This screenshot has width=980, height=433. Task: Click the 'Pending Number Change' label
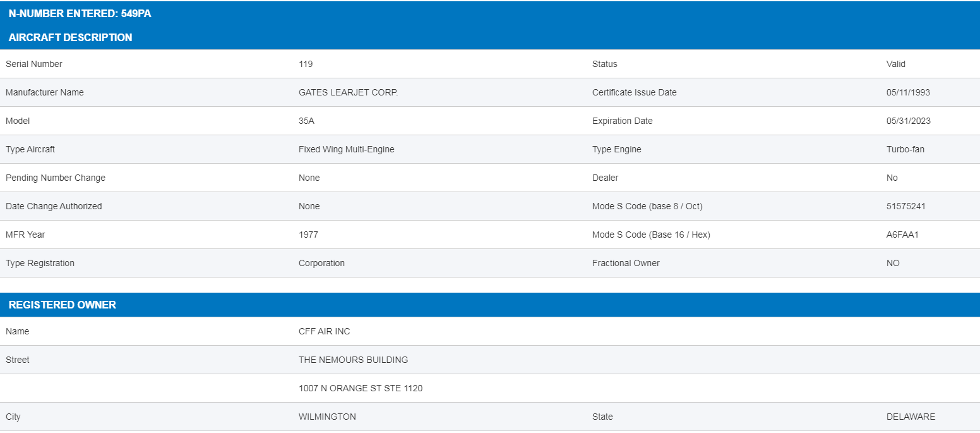pos(56,178)
